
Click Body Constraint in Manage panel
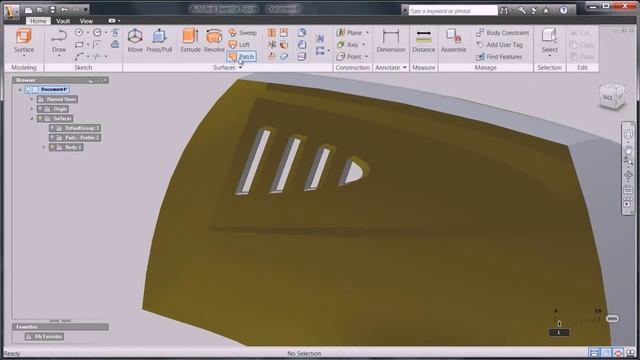(x=502, y=33)
